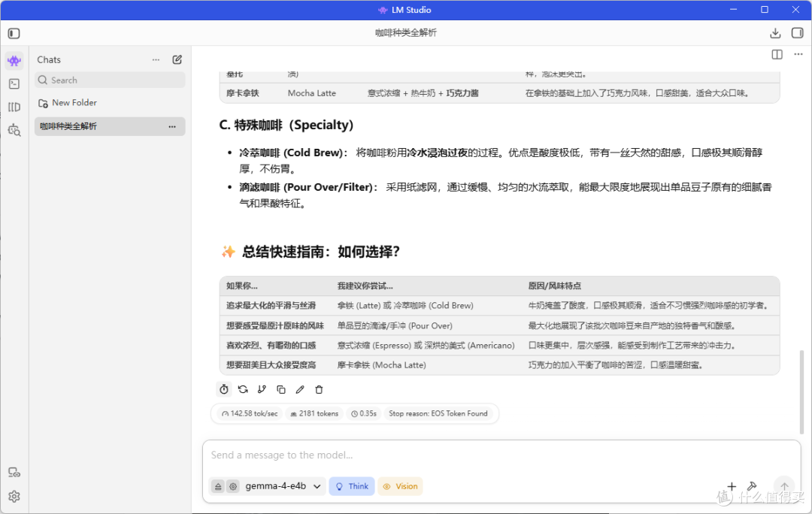Click the 2181 tokens stat

[314, 413]
